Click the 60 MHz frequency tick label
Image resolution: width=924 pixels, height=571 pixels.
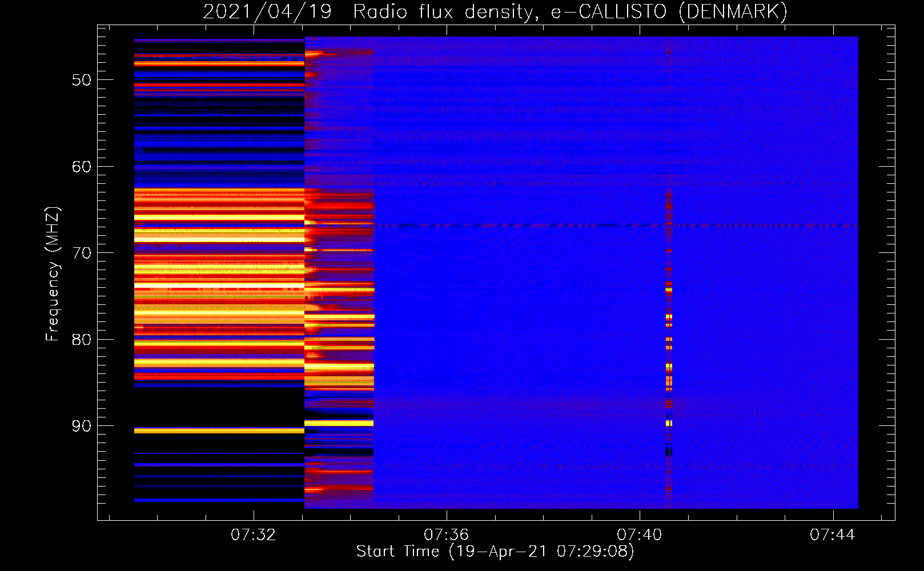(82, 167)
